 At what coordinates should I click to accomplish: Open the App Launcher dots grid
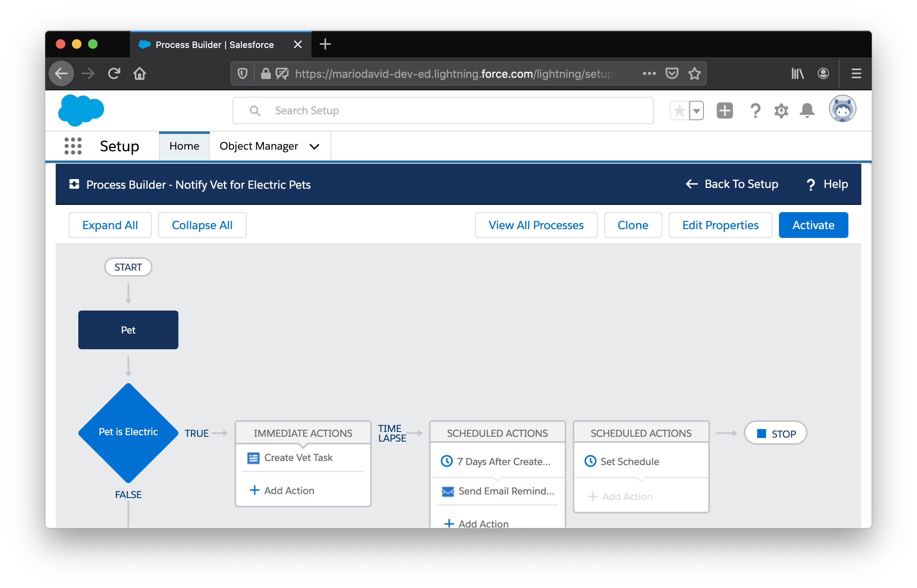pos(73,146)
